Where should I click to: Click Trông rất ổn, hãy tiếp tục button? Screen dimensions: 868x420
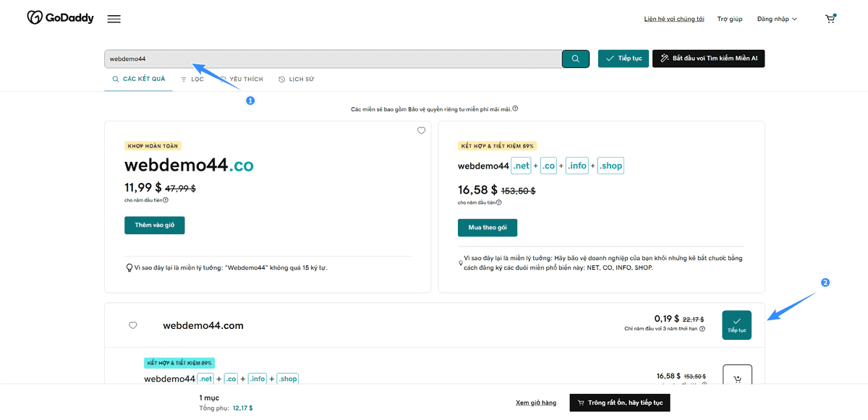tap(620, 403)
